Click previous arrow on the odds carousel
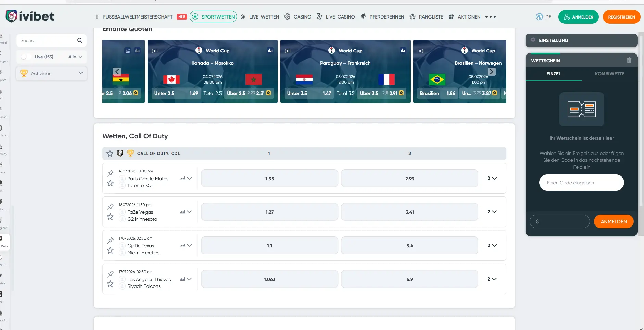This screenshot has height=330, width=644. point(117,71)
